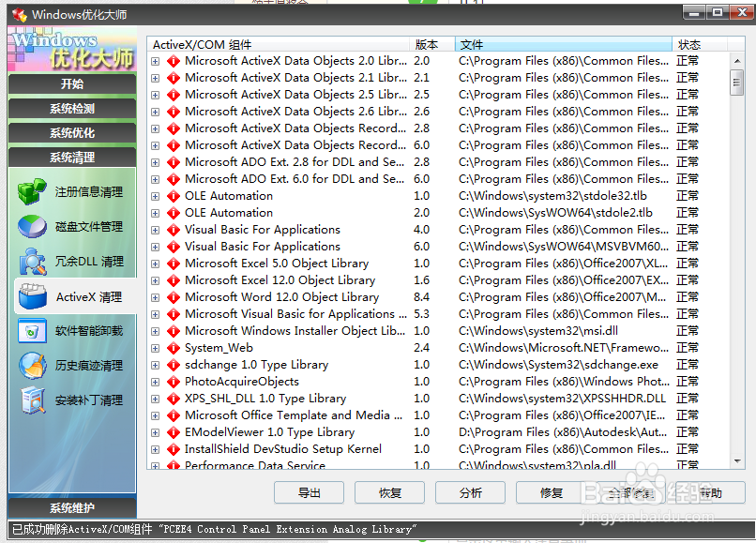The width and height of the screenshot is (756, 543).
Task: Open 磁盘文件管理 disk file management icon
Action: click(x=32, y=226)
